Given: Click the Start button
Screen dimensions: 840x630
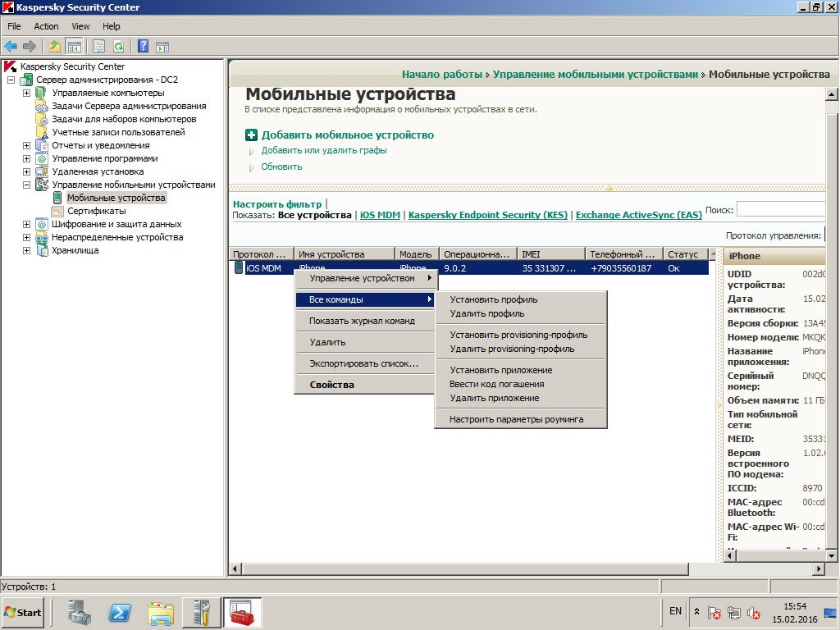Looking at the screenshot, I should pyautogui.click(x=22, y=612).
